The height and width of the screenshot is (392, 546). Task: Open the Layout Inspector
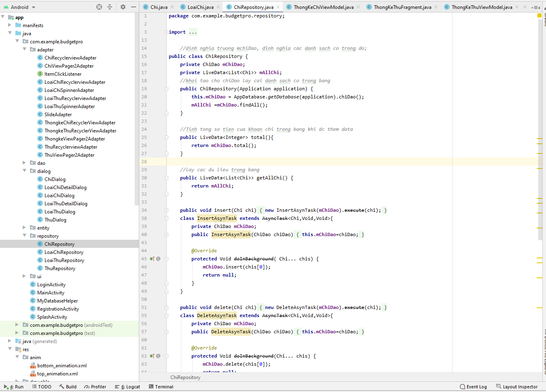[x=517, y=387]
